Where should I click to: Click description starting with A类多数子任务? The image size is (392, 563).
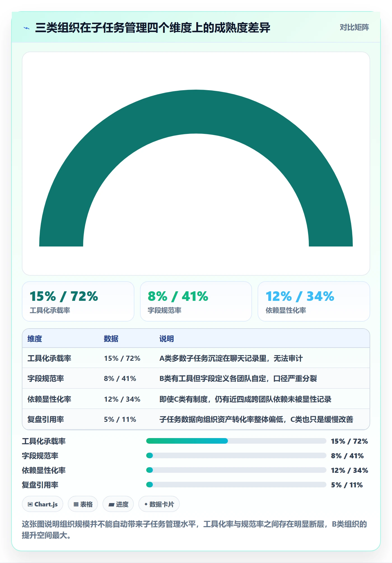(x=231, y=358)
